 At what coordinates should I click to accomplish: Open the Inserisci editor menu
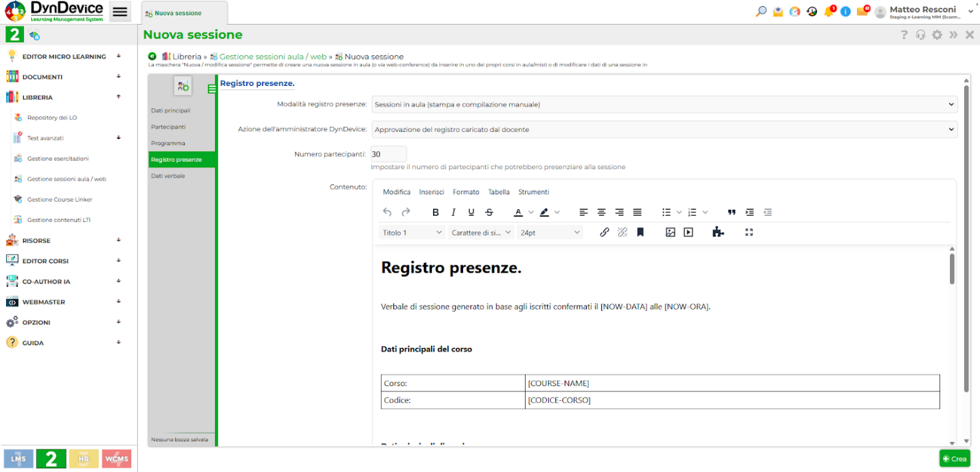point(431,192)
